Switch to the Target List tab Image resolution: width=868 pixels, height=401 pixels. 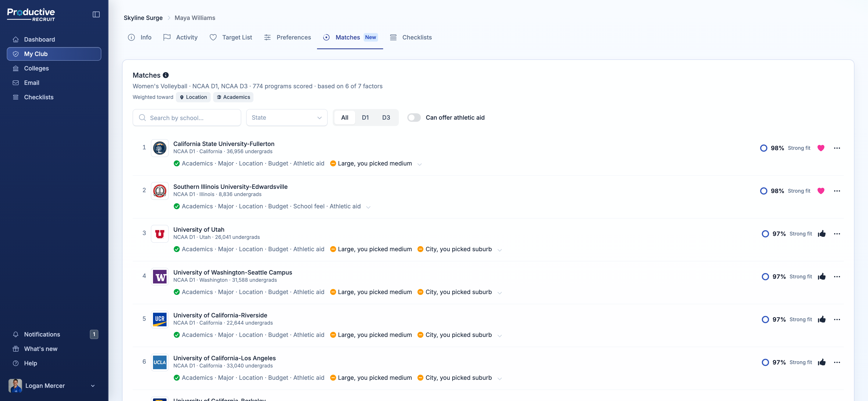231,37
